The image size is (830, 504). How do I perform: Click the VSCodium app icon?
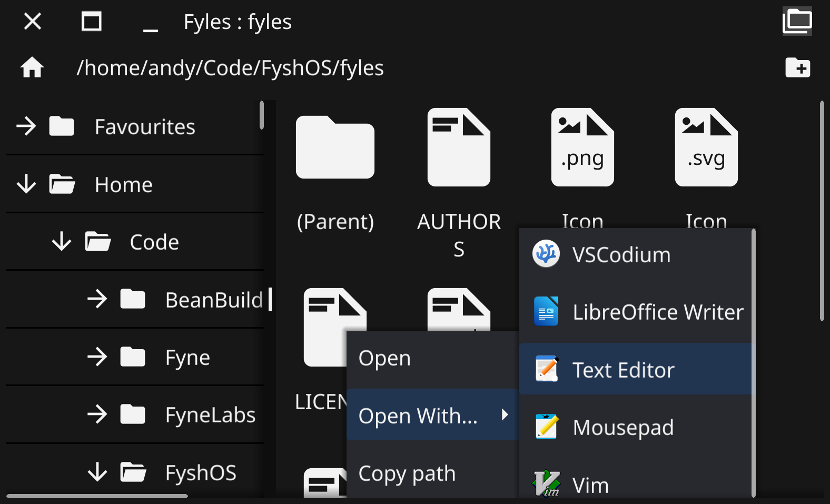(x=546, y=254)
